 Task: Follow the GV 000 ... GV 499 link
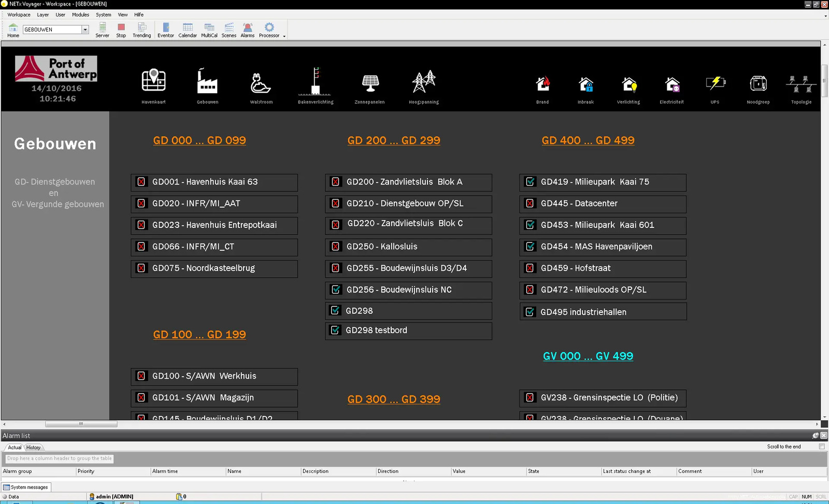click(x=588, y=356)
